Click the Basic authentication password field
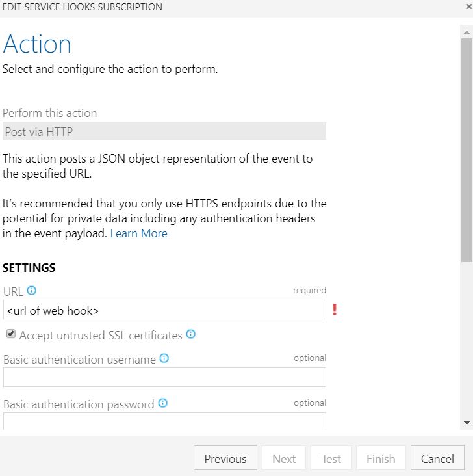This screenshot has height=476, width=473. (x=164, y=421)
